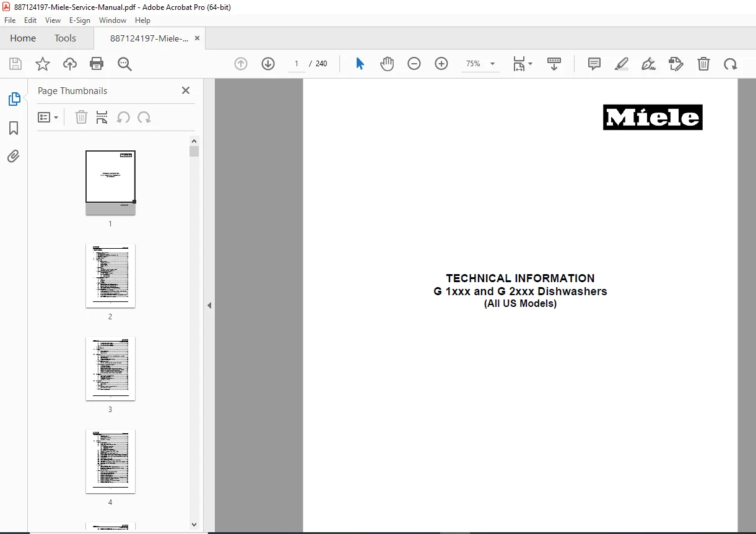Delete selected thumbnail pages trash icon
This screenshot has height=534, width=756.
[x=81, y=117]
